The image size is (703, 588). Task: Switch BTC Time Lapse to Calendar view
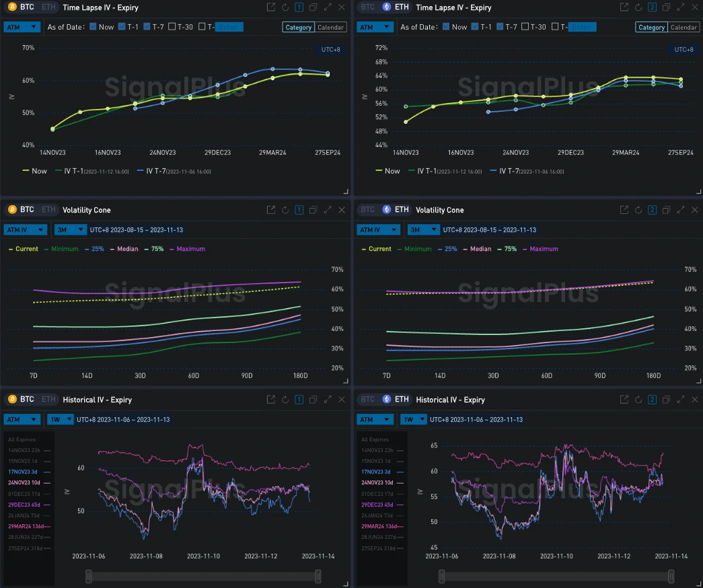[x=330, y=28]
